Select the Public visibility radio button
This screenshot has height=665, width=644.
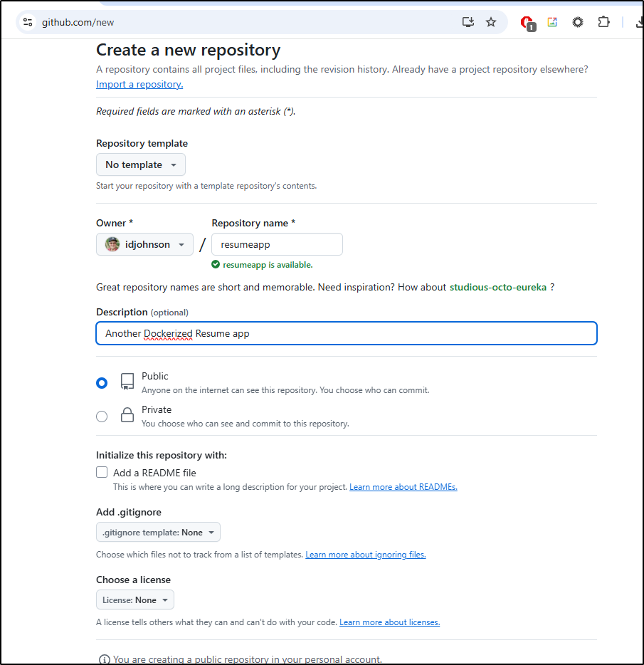102,383
